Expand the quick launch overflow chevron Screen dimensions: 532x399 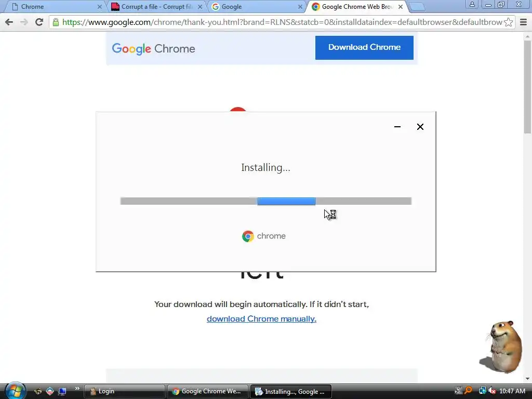(77, 389)
